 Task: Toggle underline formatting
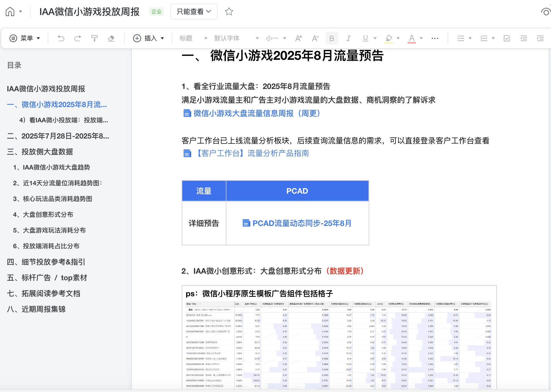coord(365,38)
